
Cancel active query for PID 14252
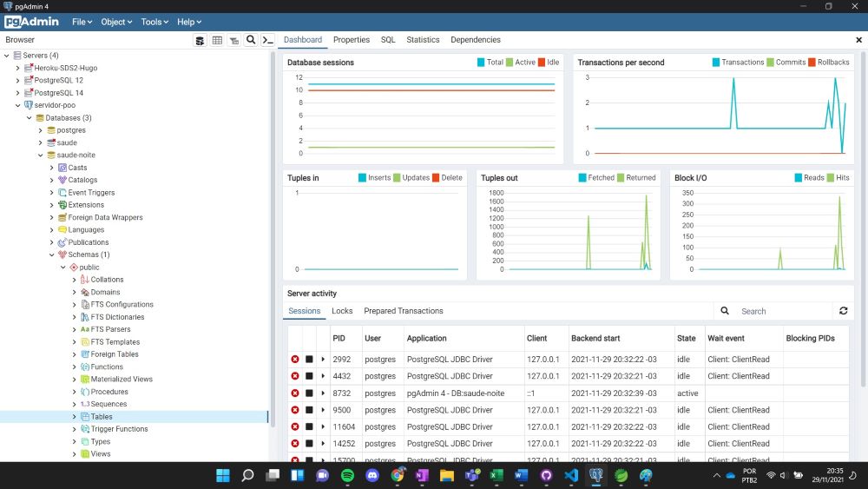click(310, 444)
